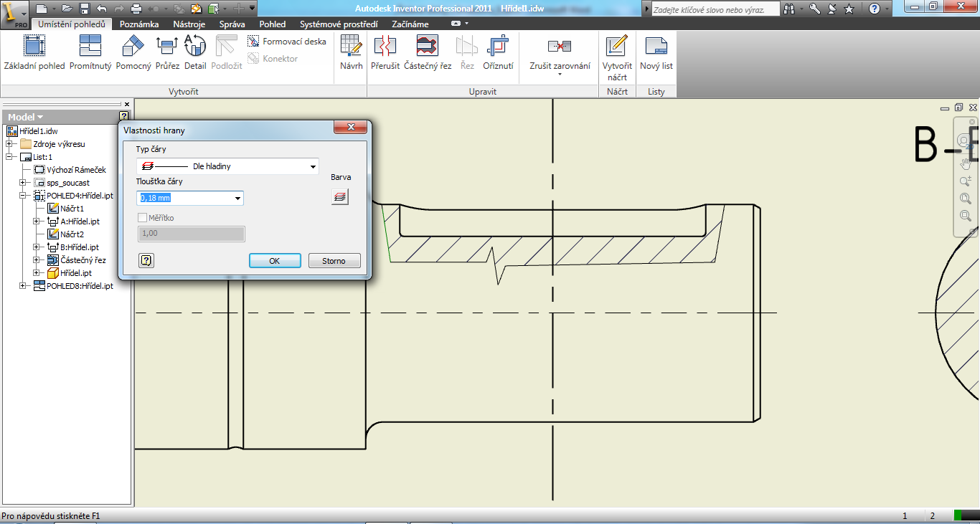Click the Open file folder icon
This screenshot has height=524, width=980.
tap(67, 9)
